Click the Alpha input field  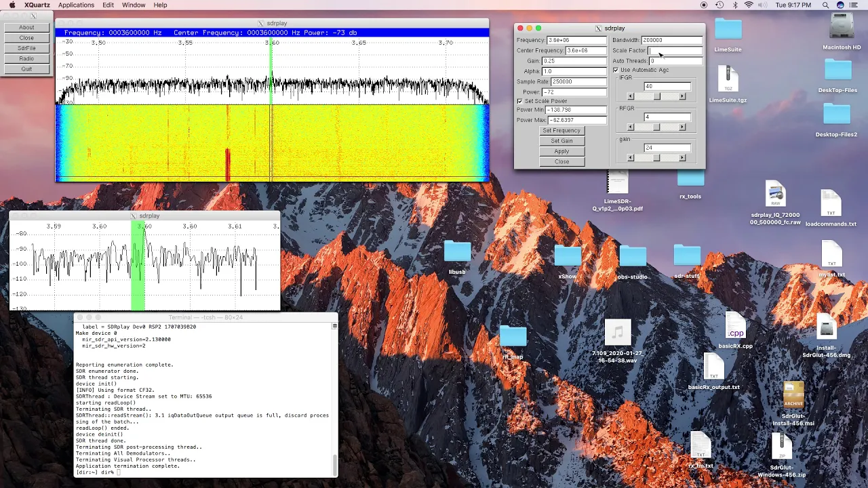point(574,71)
